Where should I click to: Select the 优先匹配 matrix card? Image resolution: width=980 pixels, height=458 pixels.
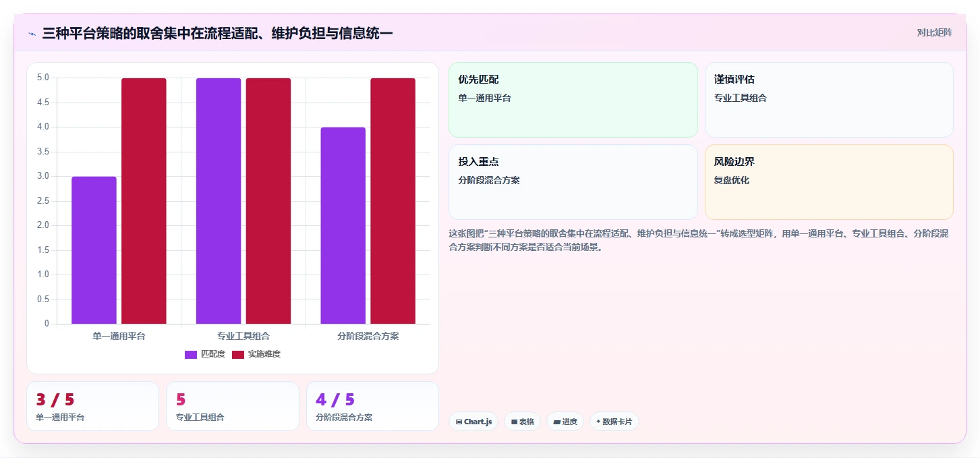573,100
